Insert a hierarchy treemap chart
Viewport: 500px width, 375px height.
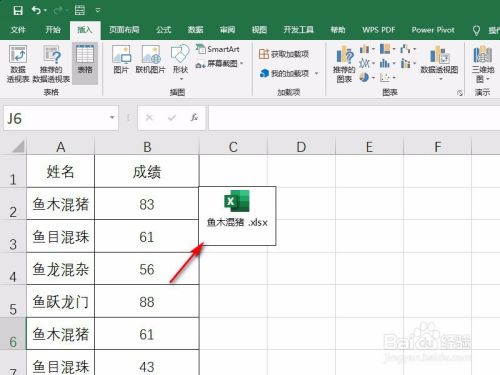pyautogui.click(x=387, y=49)
